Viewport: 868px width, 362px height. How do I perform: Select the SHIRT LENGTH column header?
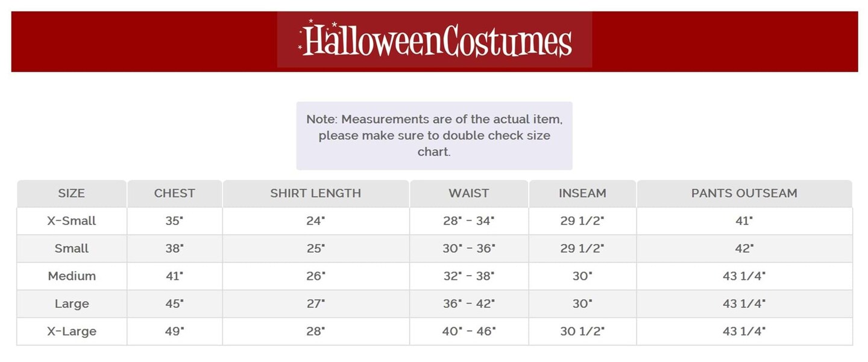(x=315, y=194)
